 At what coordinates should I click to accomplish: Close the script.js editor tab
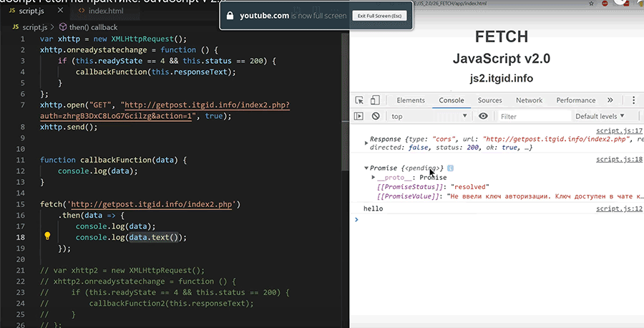(60, 11)
